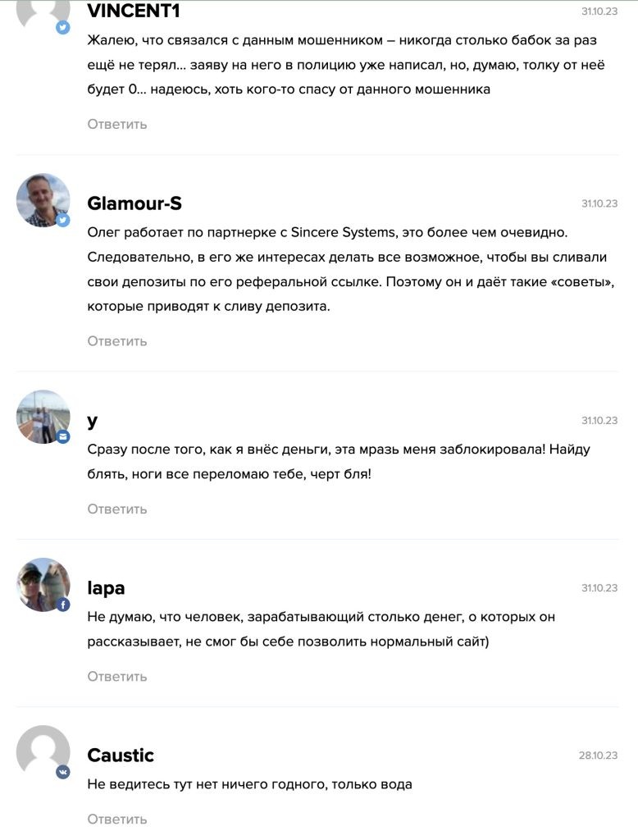Reply to VINCENT1's comment with Ответить
This screenshot has width=638, height=840.
click(x=116, y=125)
